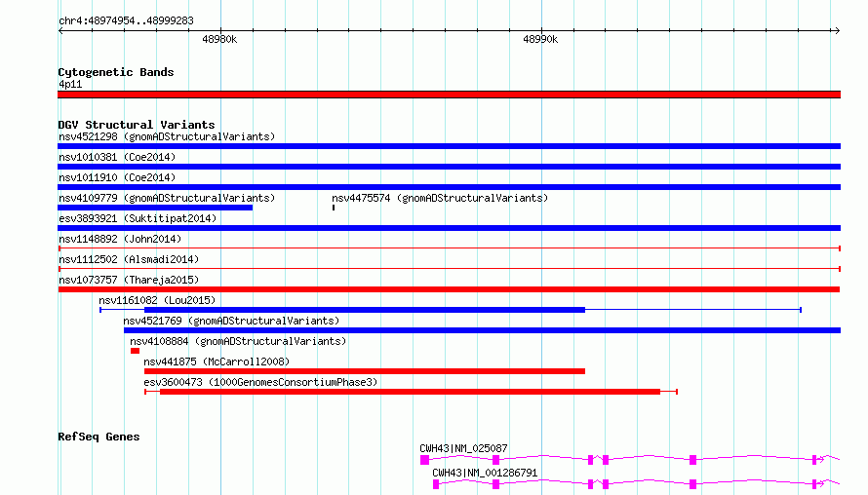Select the nsv4521298 gnomAD variant bar

(449, 146)
